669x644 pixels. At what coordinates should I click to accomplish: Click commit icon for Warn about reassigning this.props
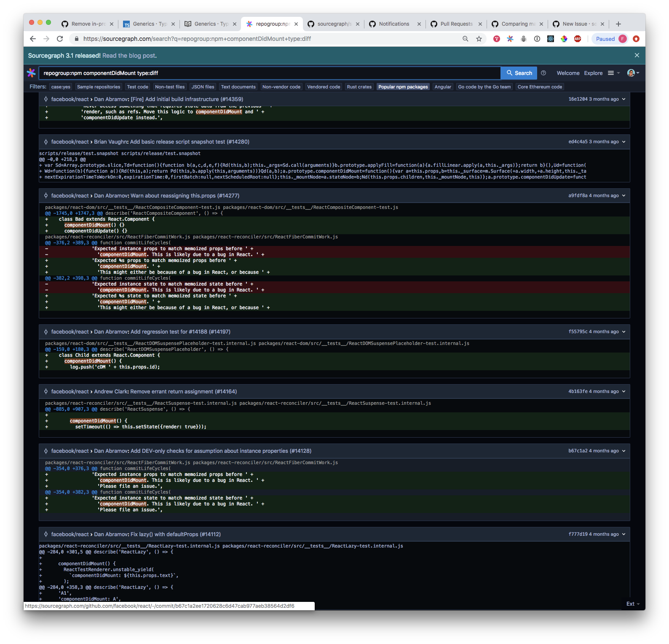[x=46, y=195]
